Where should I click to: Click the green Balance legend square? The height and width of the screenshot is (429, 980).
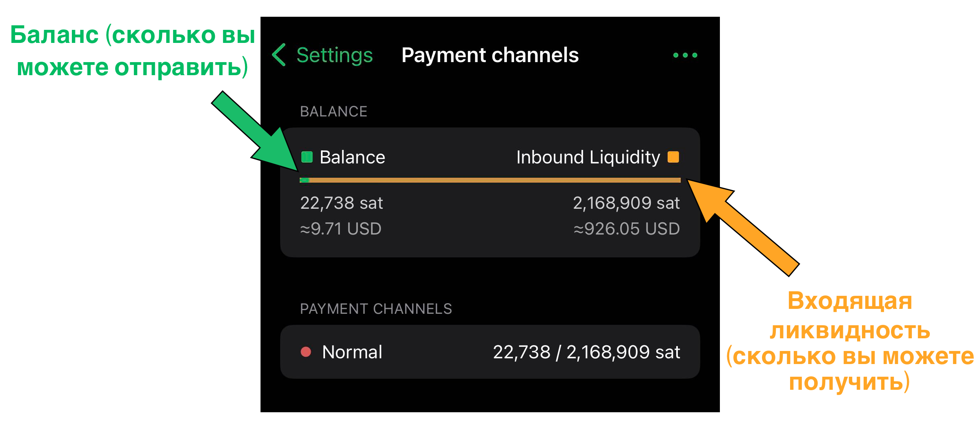click(x=307, y=157)
